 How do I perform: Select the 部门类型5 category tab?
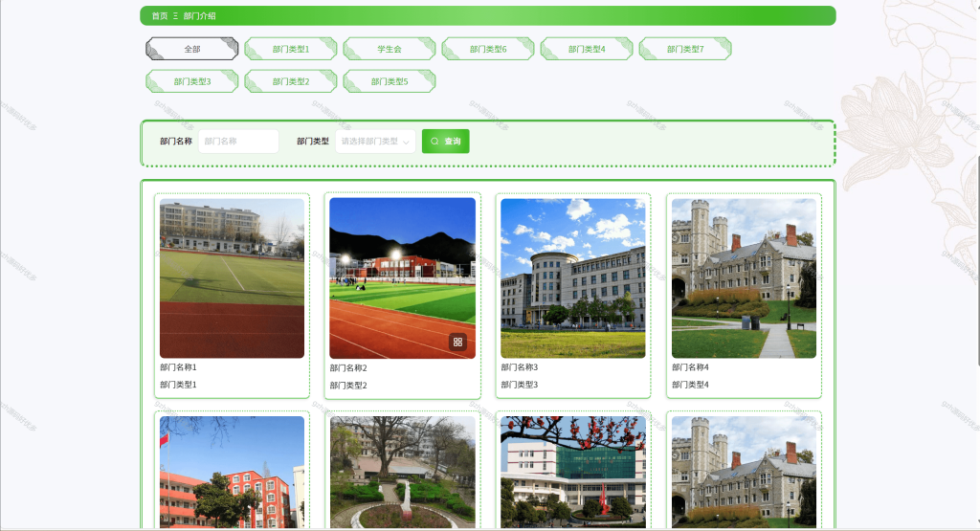coord(390,81)
